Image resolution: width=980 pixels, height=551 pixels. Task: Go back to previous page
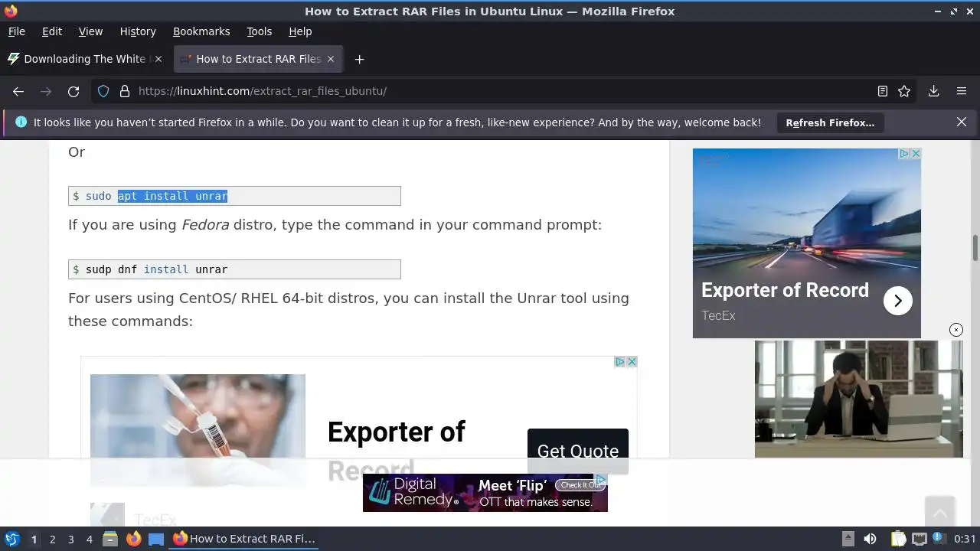click(18, 91)
